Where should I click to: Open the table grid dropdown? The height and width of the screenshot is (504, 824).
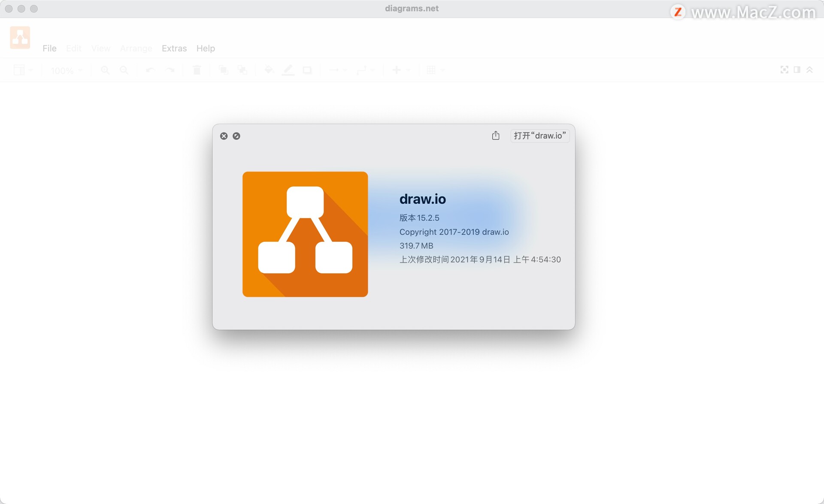(x=436, y=70)
